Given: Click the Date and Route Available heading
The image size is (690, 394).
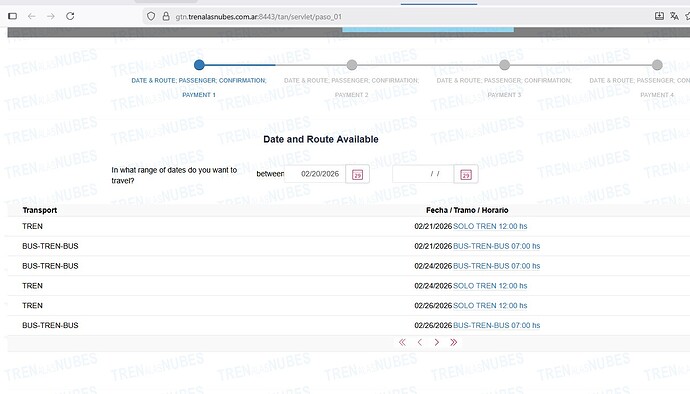Looking at the screenshot, I should pyautogui.click(x=321, y=139).
